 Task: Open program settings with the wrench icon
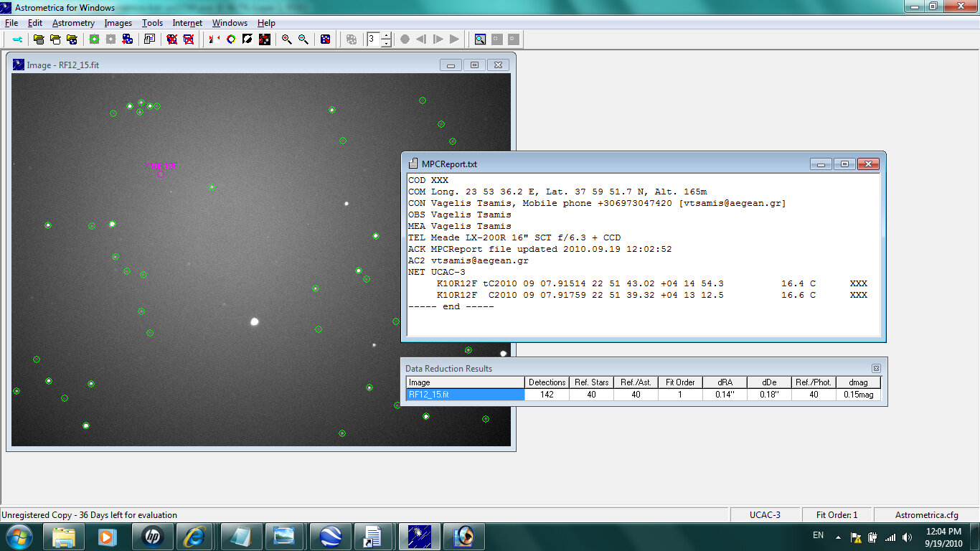pos(18,39)
